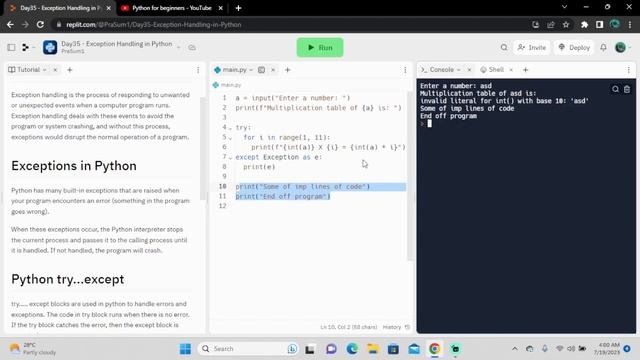Screen dimensions: 640x360
Task: Add a new tab in console pane
Action: tap(525, 70)
